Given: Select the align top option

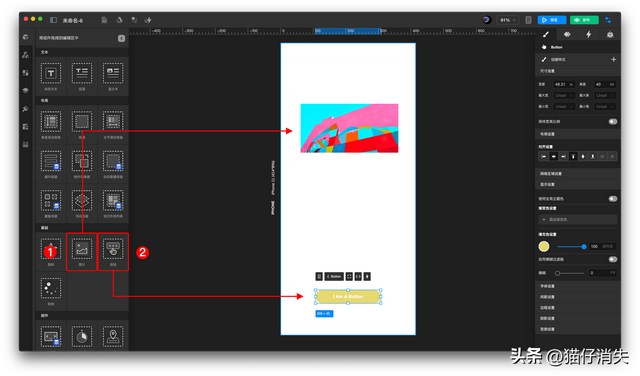Looking at the screenshot, I should click(573, 156).
